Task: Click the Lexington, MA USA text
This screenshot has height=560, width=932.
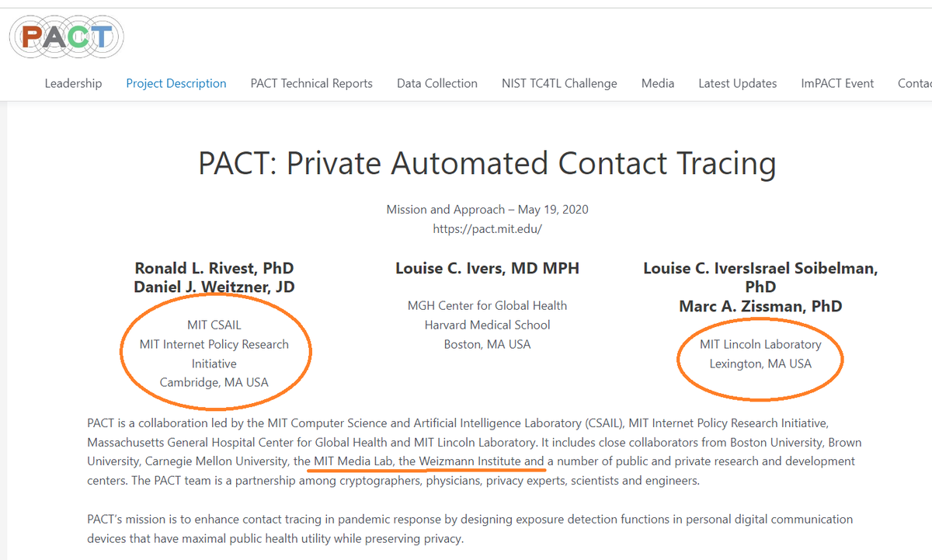Action: point(760,363)
